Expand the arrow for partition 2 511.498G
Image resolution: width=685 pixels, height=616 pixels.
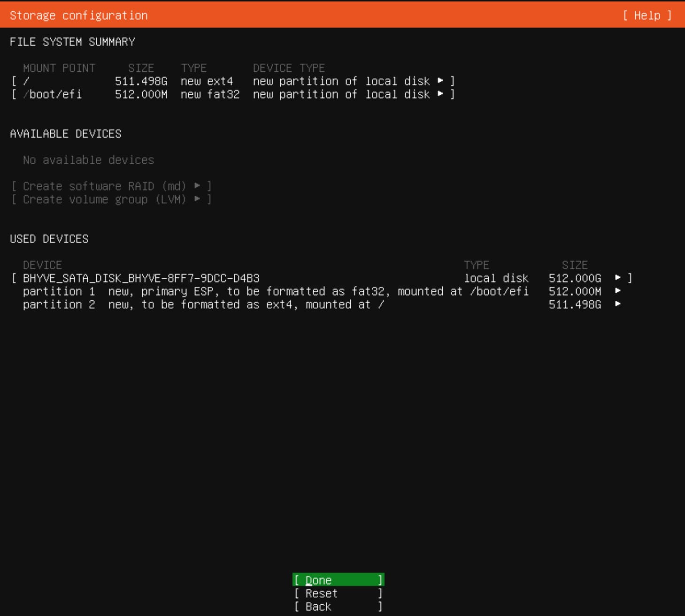point(618,304)
